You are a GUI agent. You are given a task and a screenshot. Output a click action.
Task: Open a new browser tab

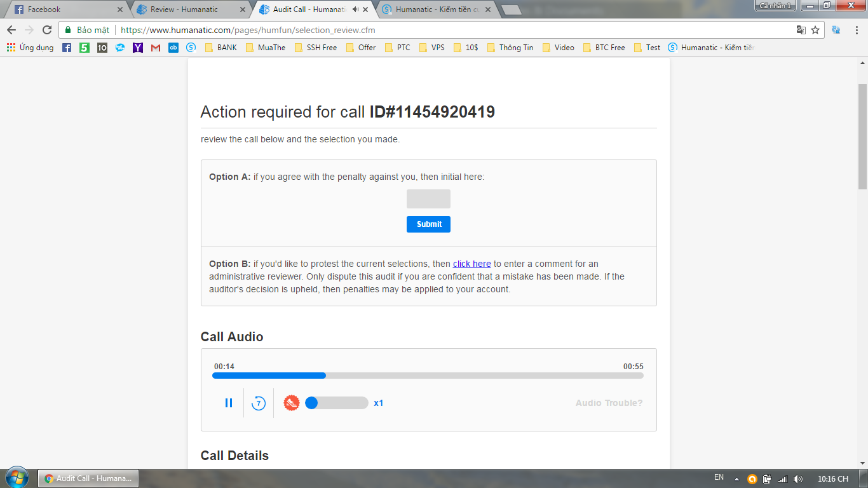click(x=511, y=10)
